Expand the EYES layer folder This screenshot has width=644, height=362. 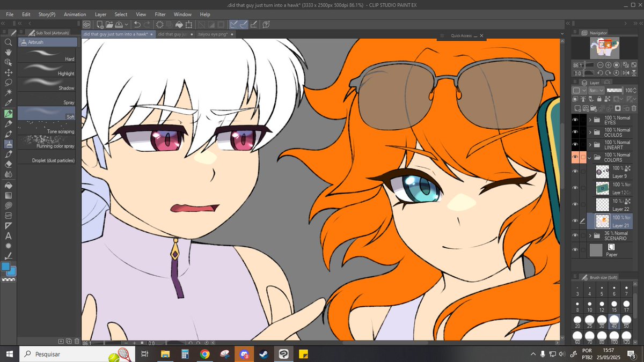point(590,120)
